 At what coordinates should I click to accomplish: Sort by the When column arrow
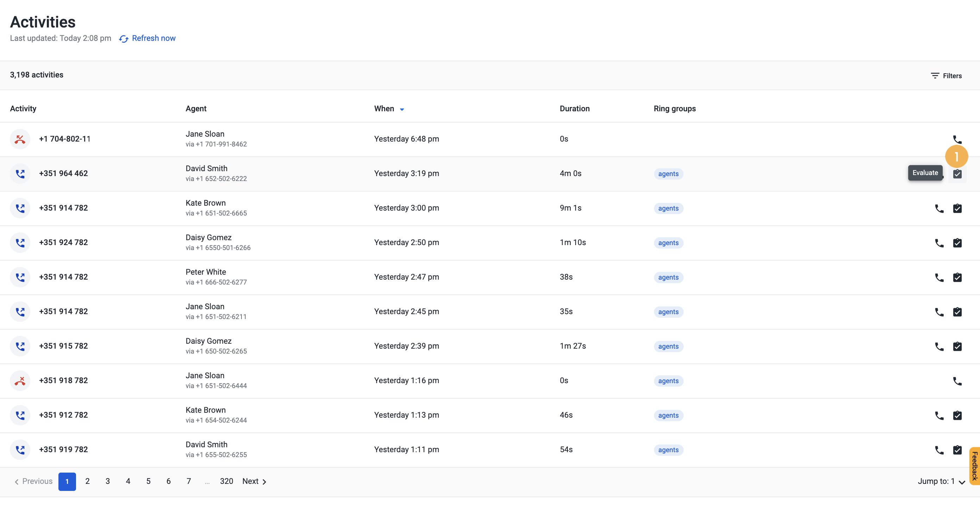click(x=402, y=110)
